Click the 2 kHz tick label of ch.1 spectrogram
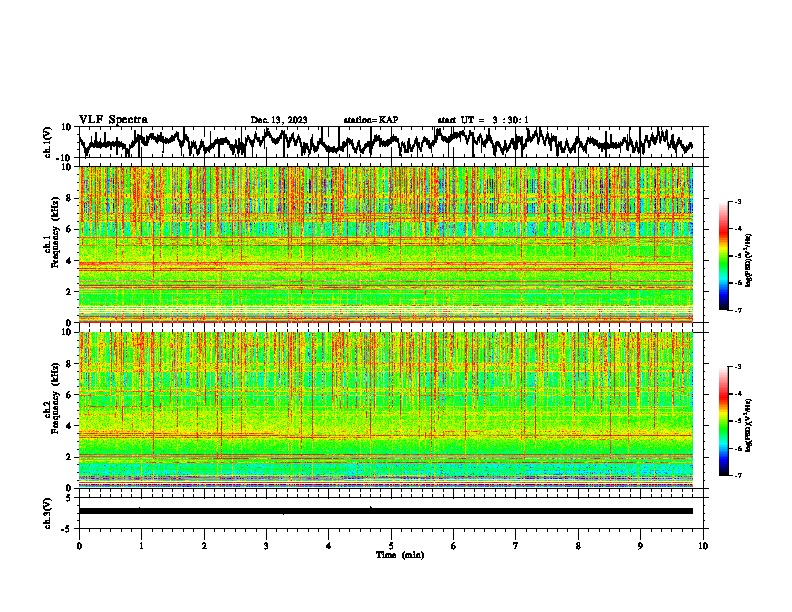Screen dimensions: 792x612 click(70, 291)
